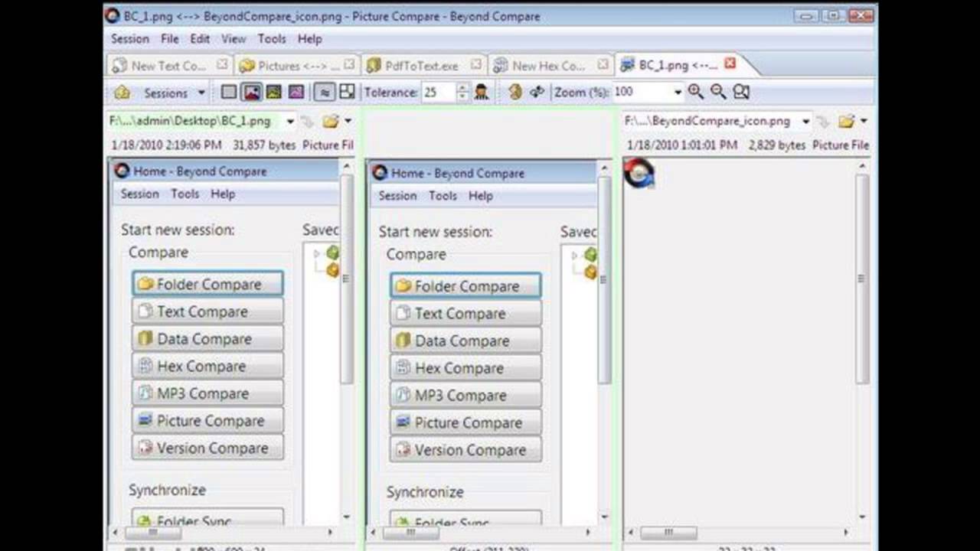Expand the BeyondCompare_icon.png path history dropdown

(806, 121)
